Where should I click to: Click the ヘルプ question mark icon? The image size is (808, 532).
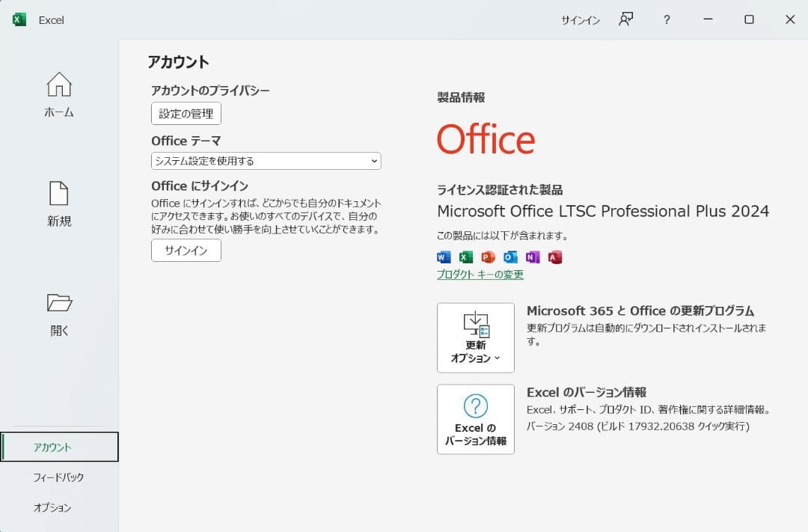pyautogui.click(x=666, y=20)
